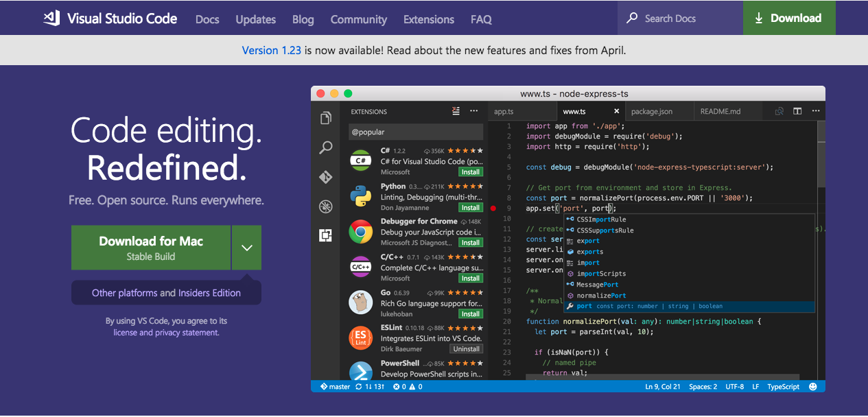Open the Extensions menu on the website navbar

[x=428, y=19]
